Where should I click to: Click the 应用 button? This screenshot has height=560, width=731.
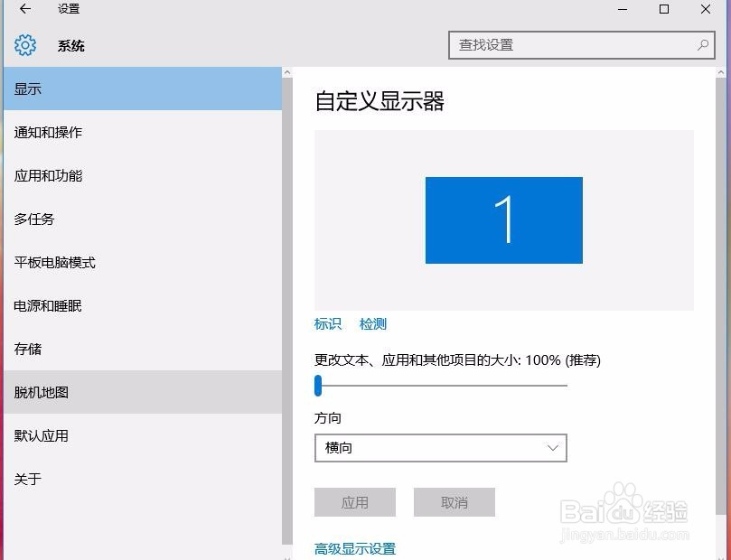click(354, 502)
